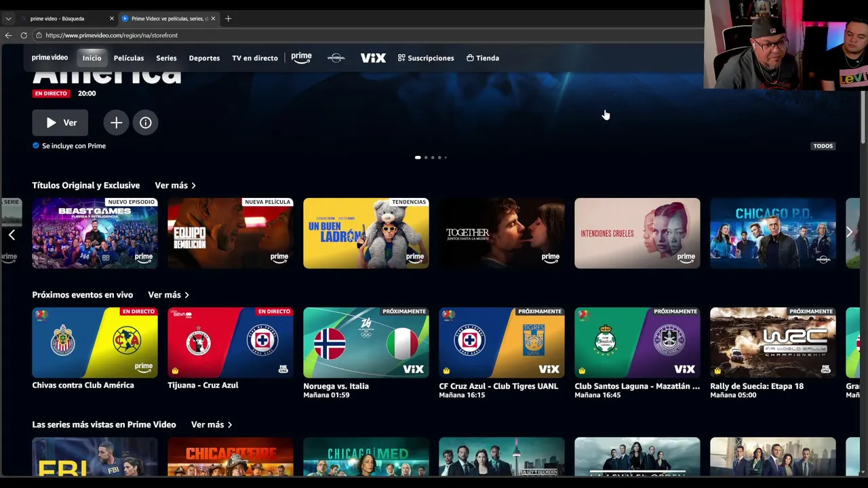Click the site info icon in address bar
The height and width of the screenshot is (488, 868).
(39, 35)
